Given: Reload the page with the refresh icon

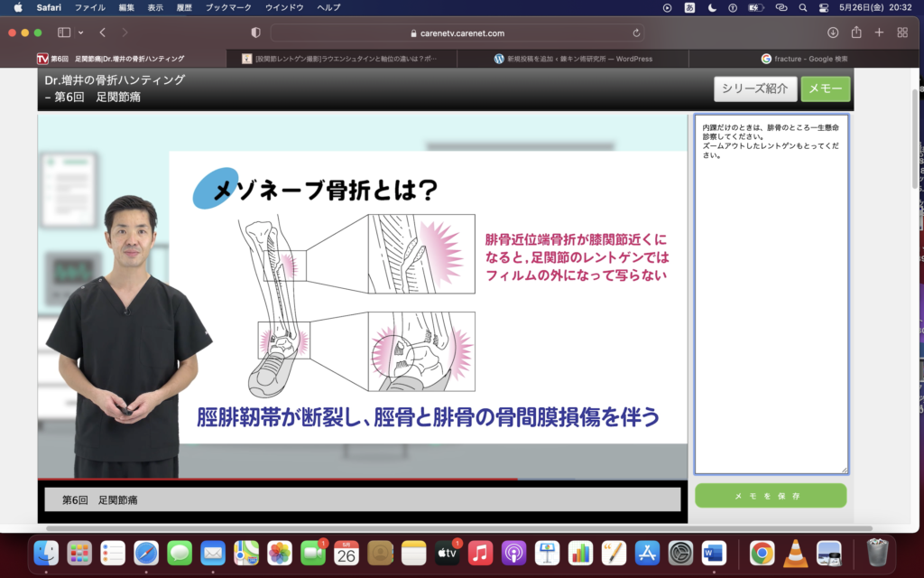Looking at the screenshot, I should point(637,33).
